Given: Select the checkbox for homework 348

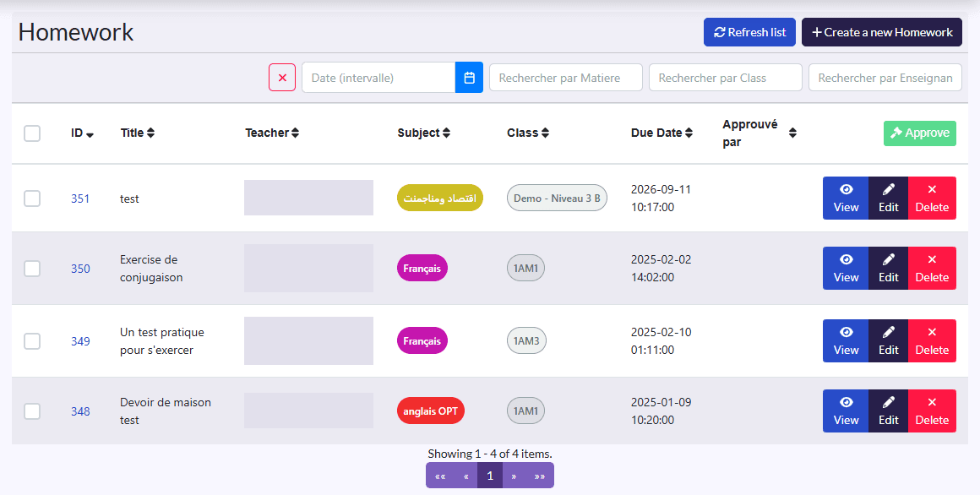Looking at the screenshot, I should (x=32, y=411).
